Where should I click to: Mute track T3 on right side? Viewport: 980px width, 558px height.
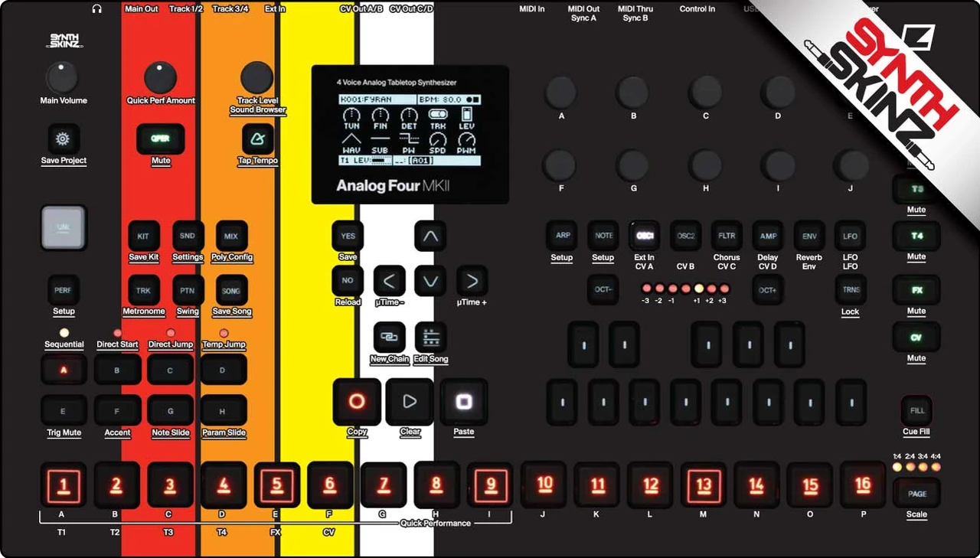[916, 189]
